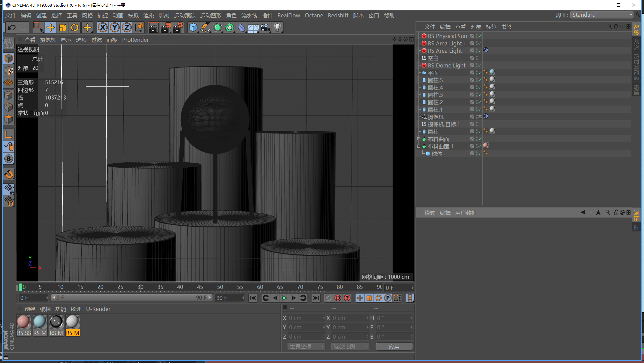Toggle X axis lock button

[x=103, y=27]
